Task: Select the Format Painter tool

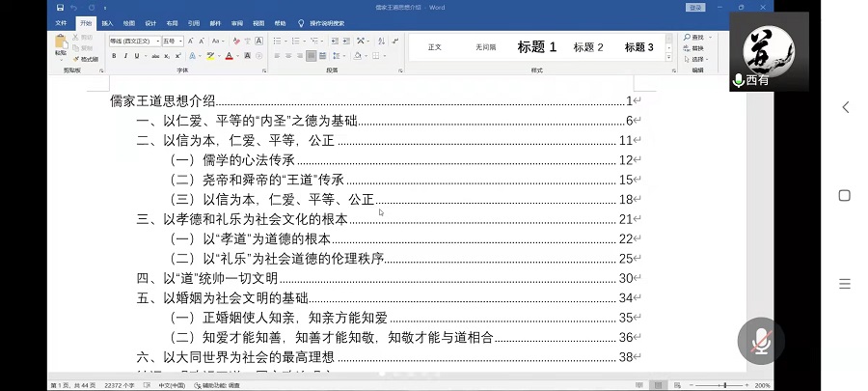Action: pyautogui.click(x=86, y=59)
